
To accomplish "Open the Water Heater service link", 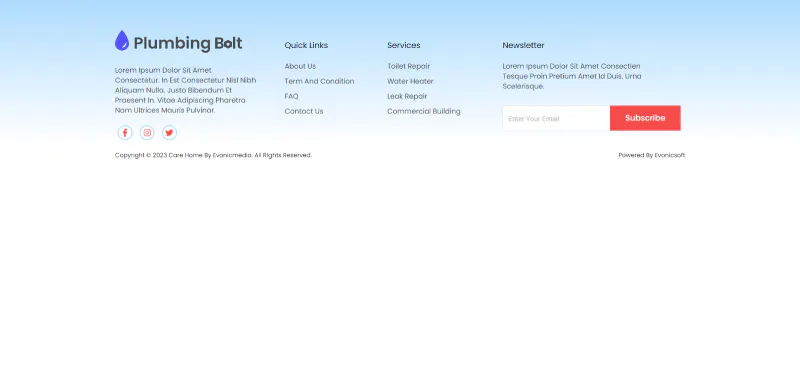I will [x=410, y=81].
